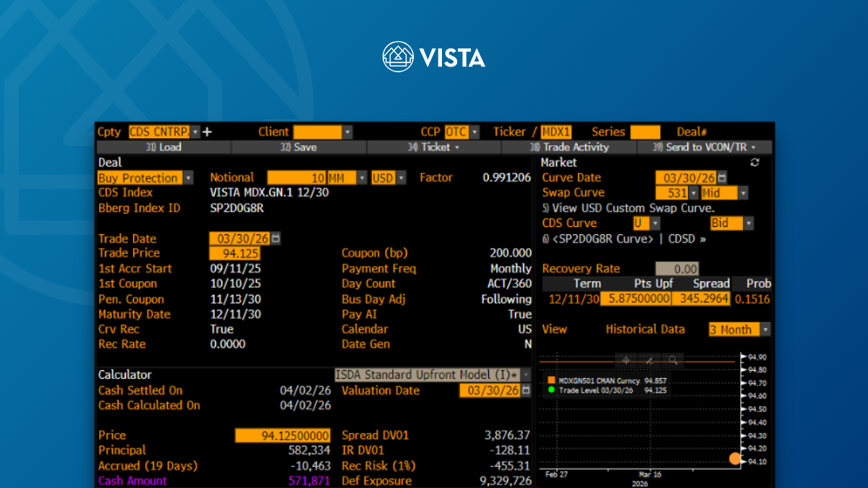Screen dimensions: 868x488
Task: Edit the Pts Upf 5.87500000 field
Action: tap(635, 299)
